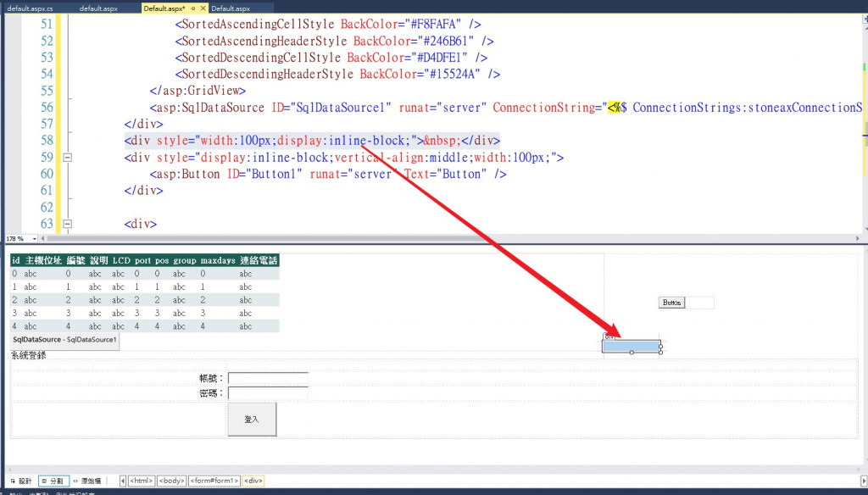
Task: Click the </asp:GridView> closing tag on line 55
Action: coord(198,91)
